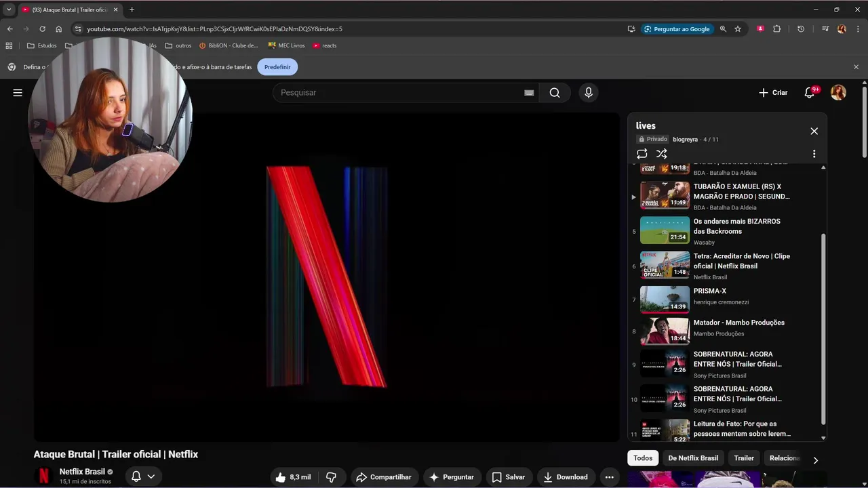Open MEC Livros bookmark
868x488 pixels.
[x=286, y=45]
